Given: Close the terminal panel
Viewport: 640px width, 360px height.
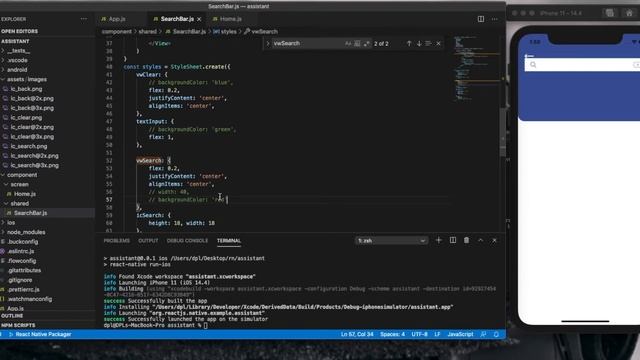Looking at the screenshot, I should coord(494,240).
